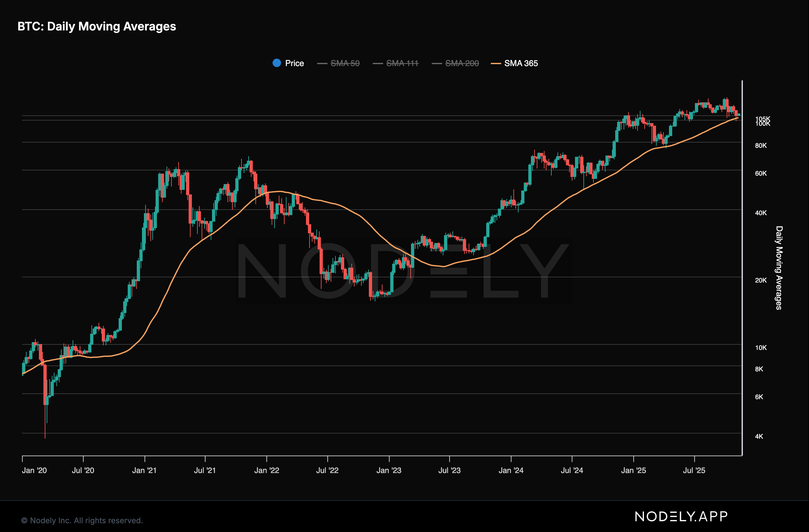Click the BTC: Daily Moving Averages title
Viewport: 809px width, 532px height.
tap(97, 27)
